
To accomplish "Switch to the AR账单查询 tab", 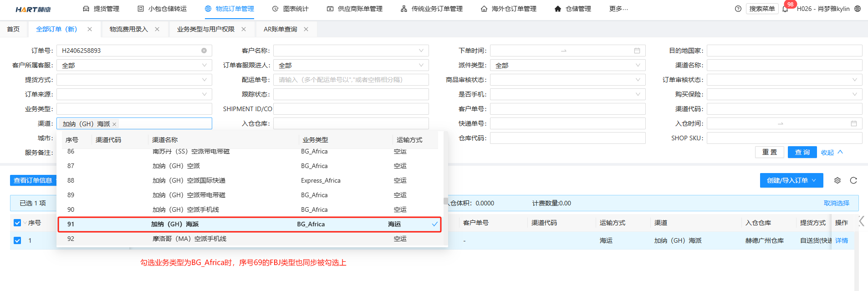I will [280, 29].
